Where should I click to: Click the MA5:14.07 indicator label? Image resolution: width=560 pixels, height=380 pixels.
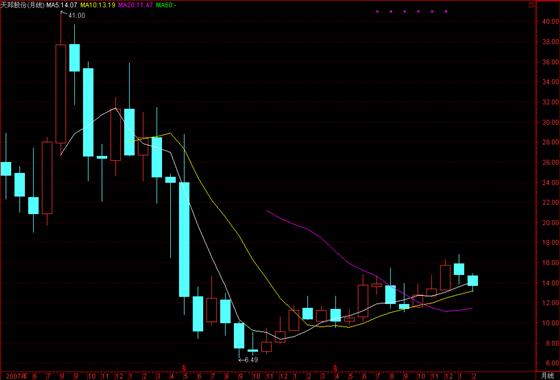62,5
